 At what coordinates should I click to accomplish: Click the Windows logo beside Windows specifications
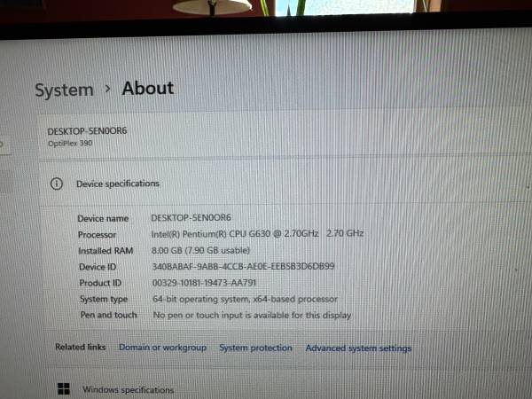(64, 389)
